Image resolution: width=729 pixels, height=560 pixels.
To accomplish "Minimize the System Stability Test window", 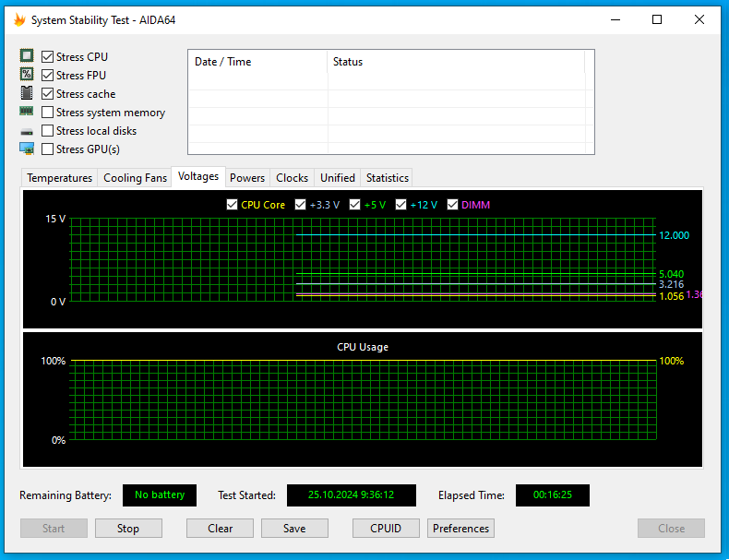I will tap(615, 19).
